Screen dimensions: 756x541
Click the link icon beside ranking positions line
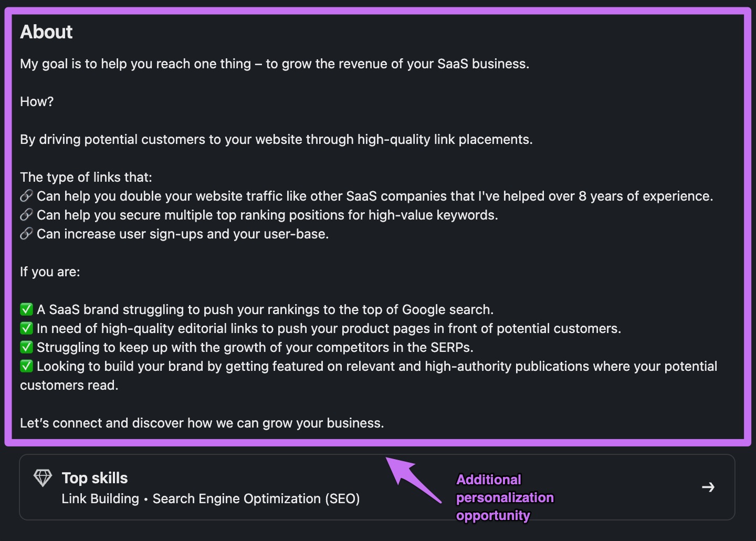pyautogui.click(x=26, y=214)
